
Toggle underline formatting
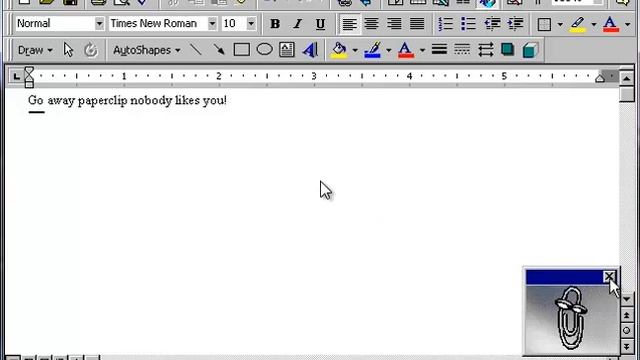click(320, 24)
